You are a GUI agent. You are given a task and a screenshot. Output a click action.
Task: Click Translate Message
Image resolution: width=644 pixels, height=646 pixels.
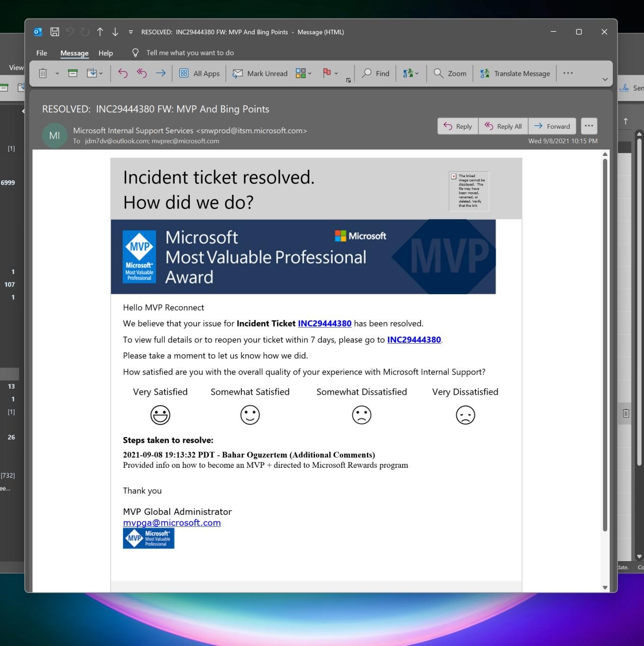(515, 73)
